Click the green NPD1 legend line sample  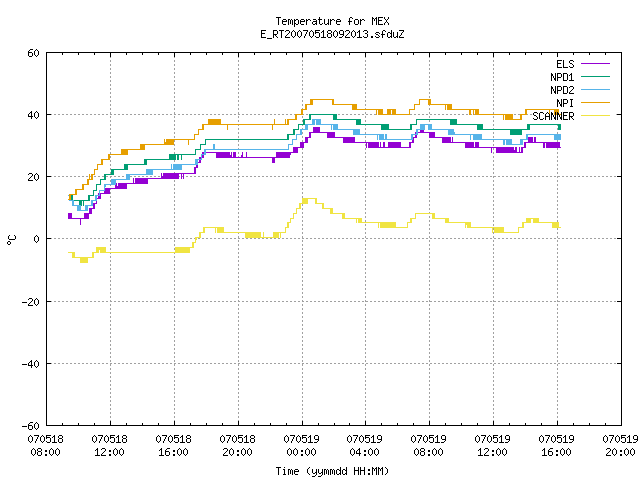pos(595,77)
